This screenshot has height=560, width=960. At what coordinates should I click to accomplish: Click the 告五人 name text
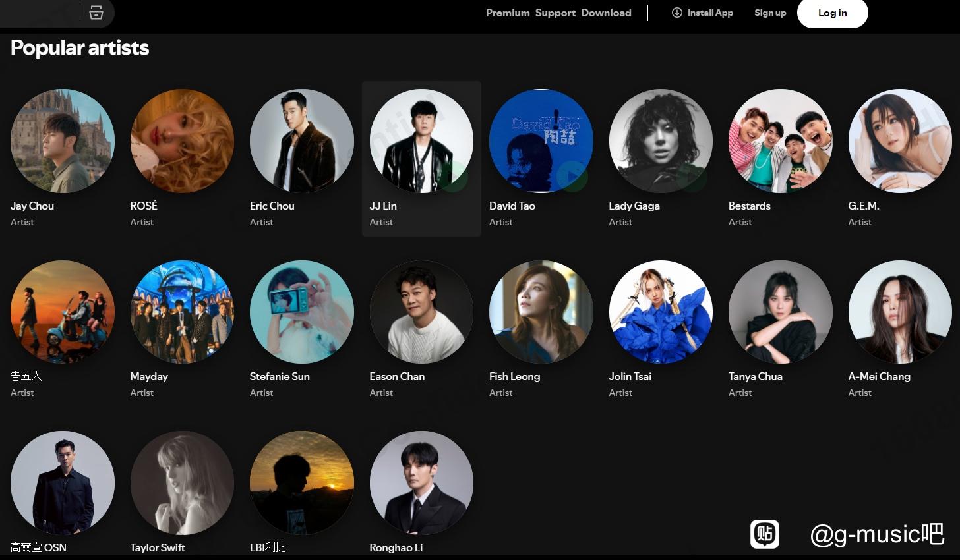[x=26, y=376]
